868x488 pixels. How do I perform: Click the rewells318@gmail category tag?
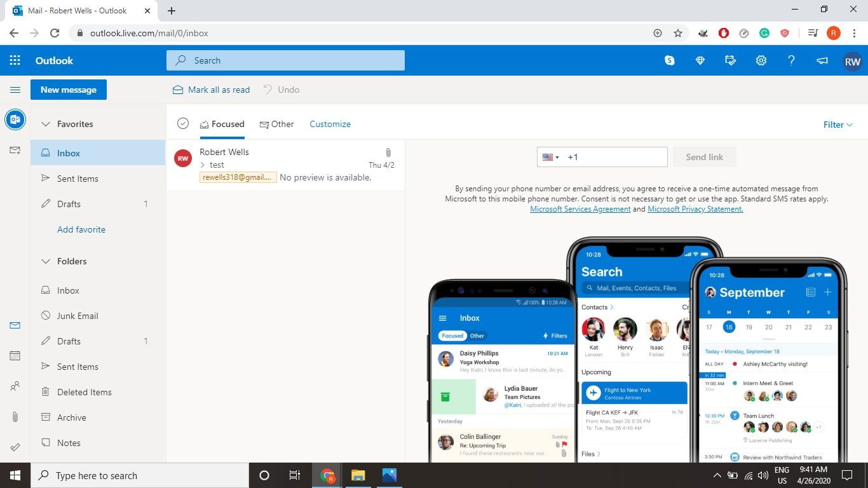pyautogui.click(x=238, y=177)
